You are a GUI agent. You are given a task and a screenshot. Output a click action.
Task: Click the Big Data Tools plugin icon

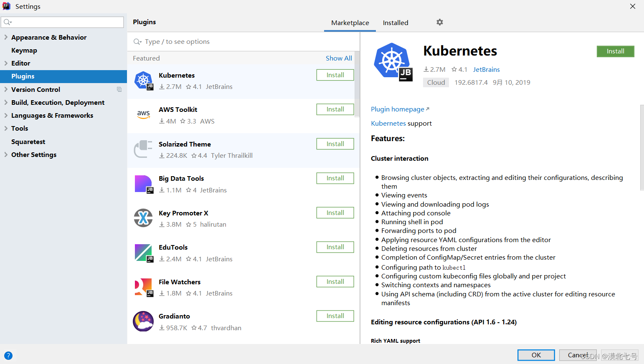click(x=144, y=184)
